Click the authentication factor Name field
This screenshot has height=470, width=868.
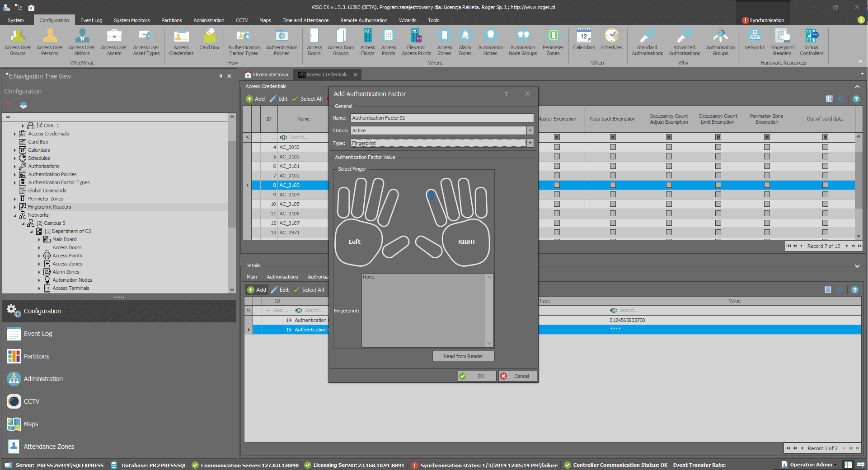441,118
